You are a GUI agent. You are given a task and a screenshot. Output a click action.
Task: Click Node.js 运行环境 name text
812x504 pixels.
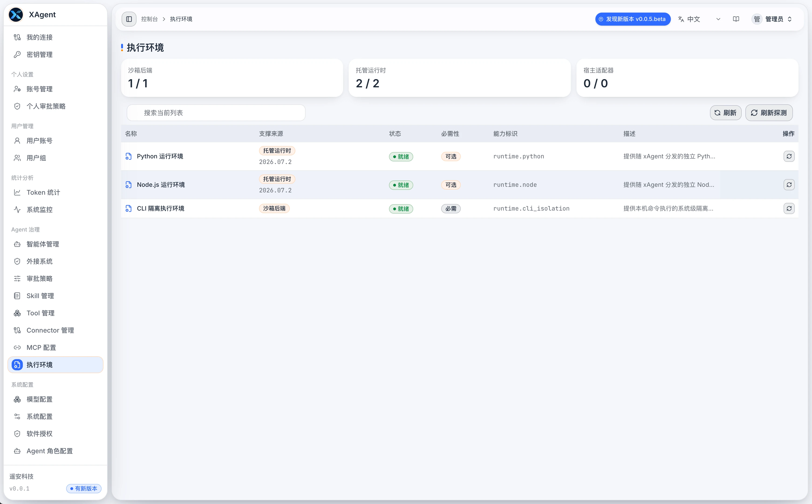[161, 185]
